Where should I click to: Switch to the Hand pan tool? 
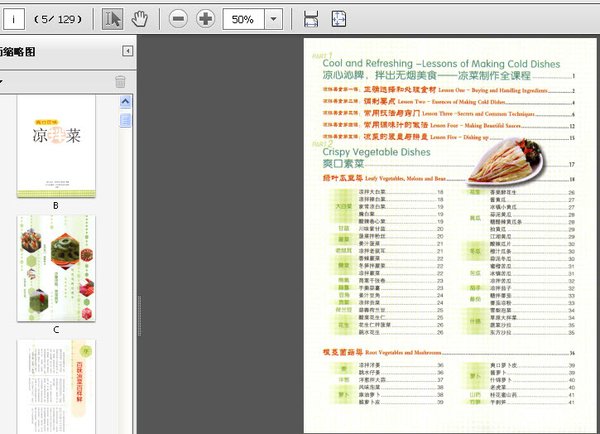tap(140, 19)
